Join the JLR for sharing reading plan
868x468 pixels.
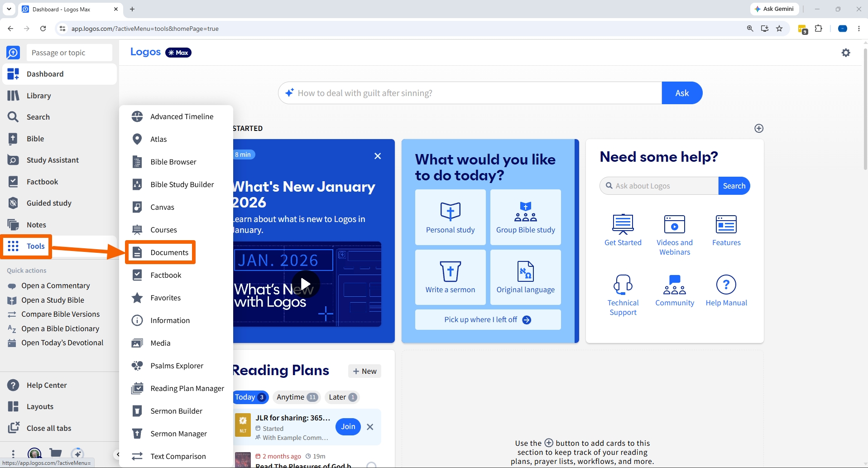pos(348,427)
